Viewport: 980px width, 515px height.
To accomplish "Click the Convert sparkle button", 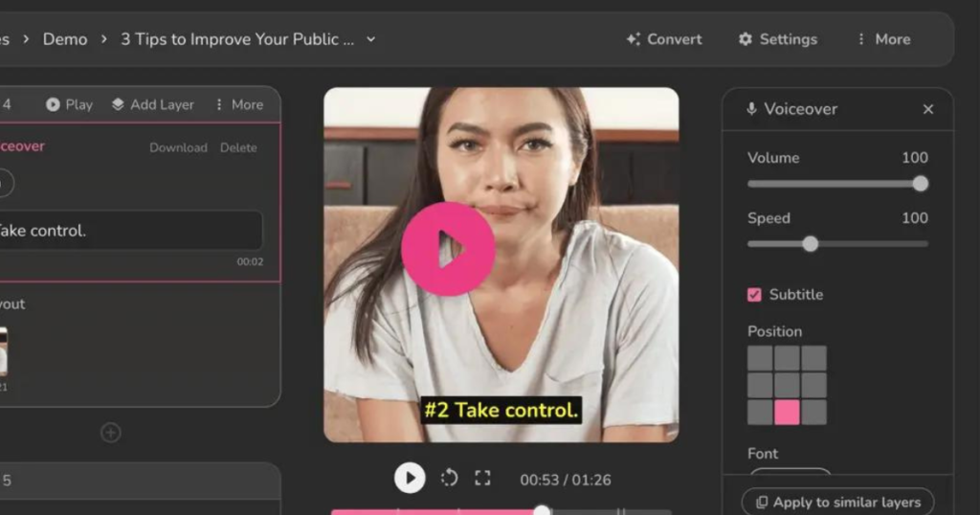I will pos(664,39).
